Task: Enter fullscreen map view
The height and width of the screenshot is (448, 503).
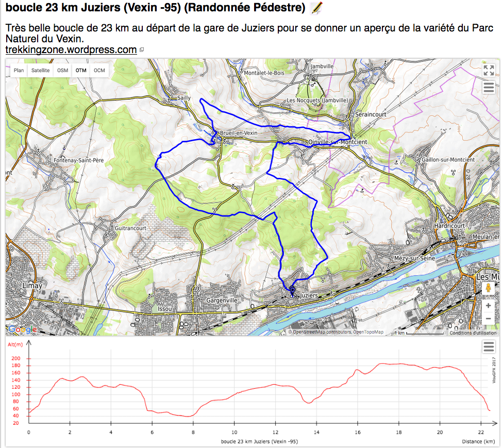Action: point(489,71)
